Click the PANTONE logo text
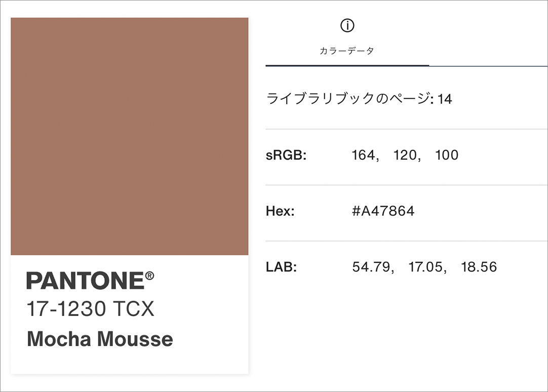This screenshot has height=392, width=548. 85,281
